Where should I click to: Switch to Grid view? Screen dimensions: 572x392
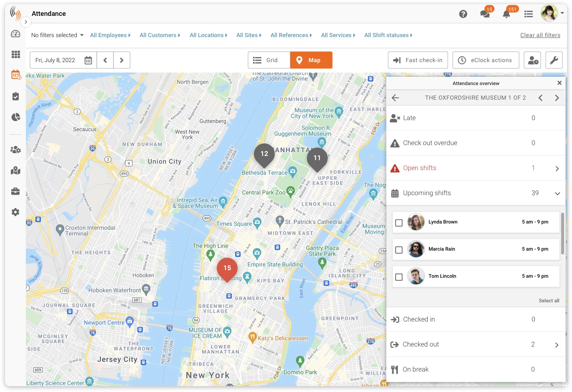[269, 60]
